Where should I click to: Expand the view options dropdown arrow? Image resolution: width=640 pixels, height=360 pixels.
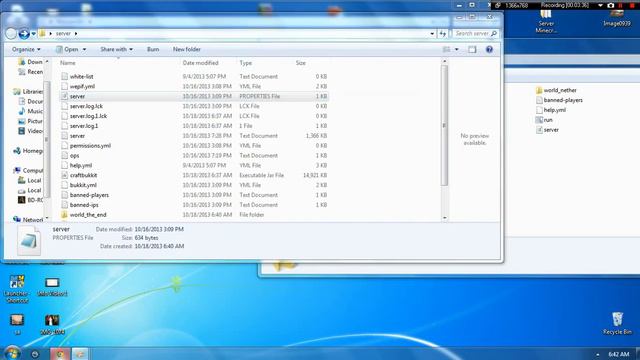pos(457,49)
